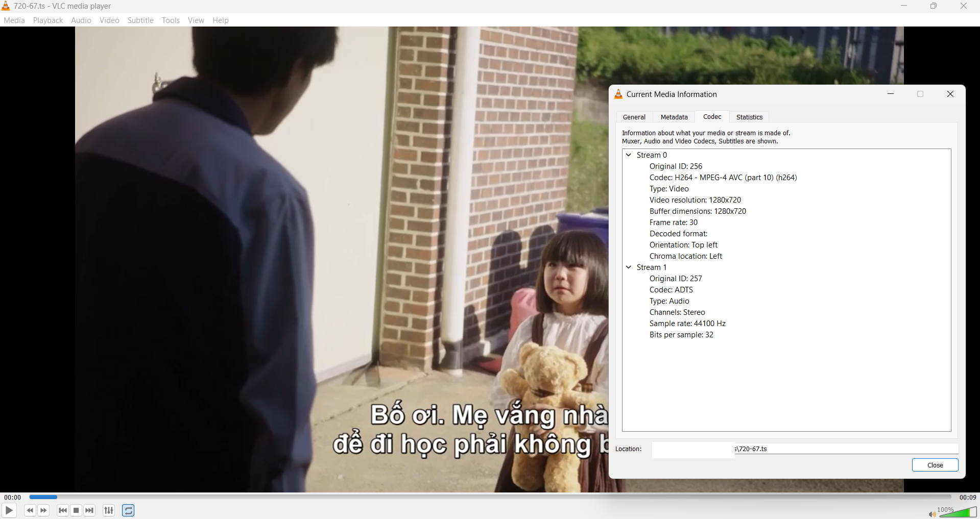Viewport: 980px width, 519px height.
Task: Adjust the volume slider
Action: [958, 512]
